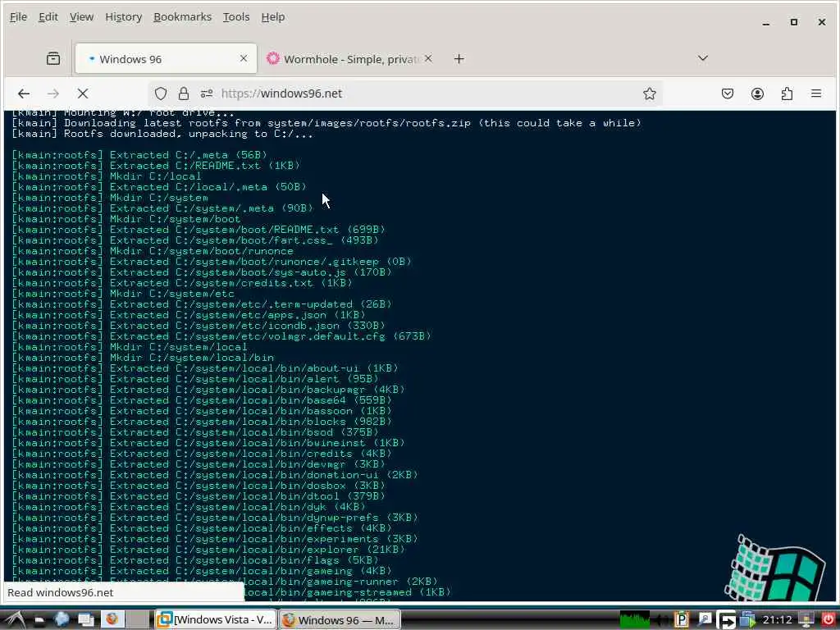Open site permissions icon in address bar
Image resolution: width=840 pixels, height=630 pixels.
click(206, 94)
